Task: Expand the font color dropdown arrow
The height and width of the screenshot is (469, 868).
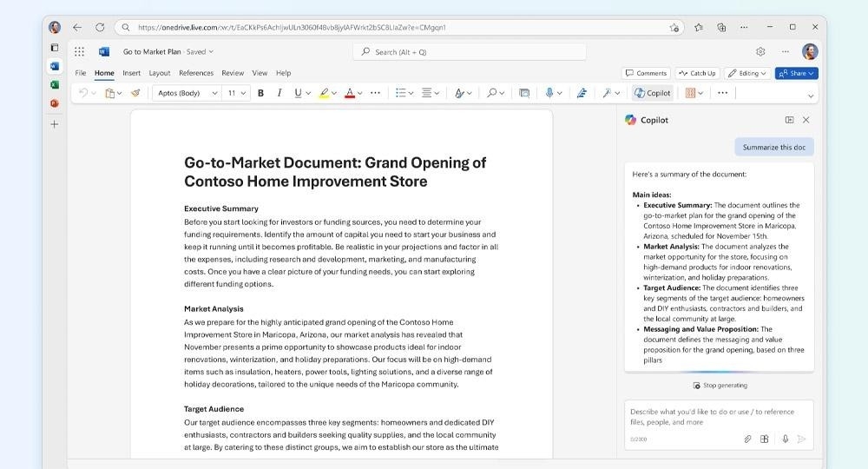Action: coord(360,93)
